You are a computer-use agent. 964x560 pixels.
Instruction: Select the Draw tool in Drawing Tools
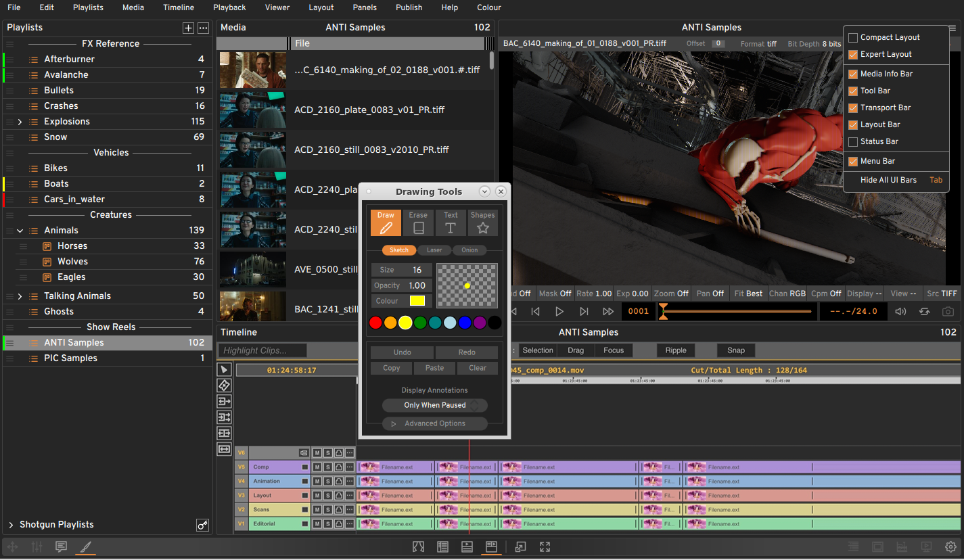click(x=386, y=222)
